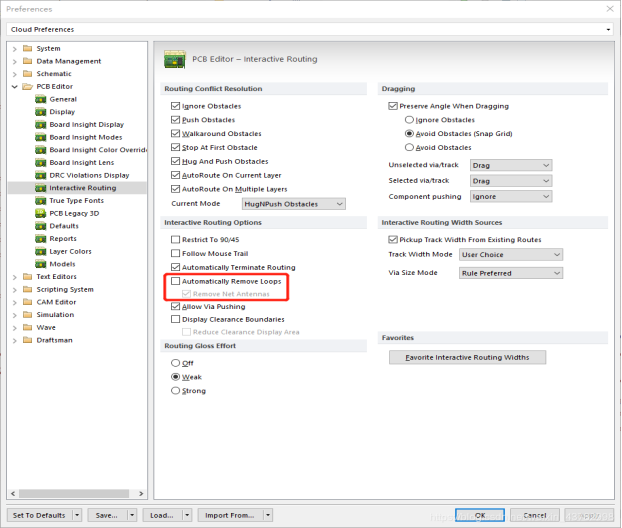The height and width of the screenshot is (528, 622).
Task: Uncheck Preserve Angle When Dragging
Action: click(392, 106)
